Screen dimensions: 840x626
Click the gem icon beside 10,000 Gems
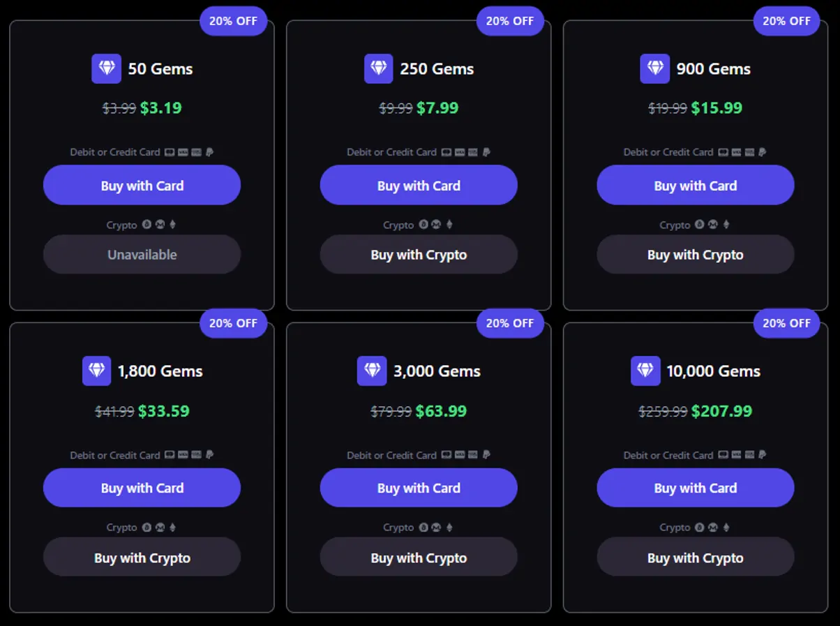pos(645,371)
